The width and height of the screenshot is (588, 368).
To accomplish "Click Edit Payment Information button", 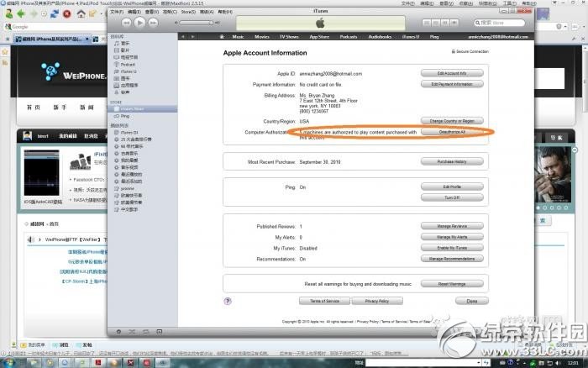I will click(452, 84).
